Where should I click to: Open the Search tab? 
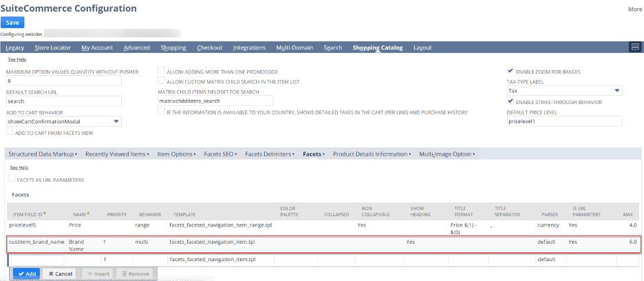pos(333,48)
